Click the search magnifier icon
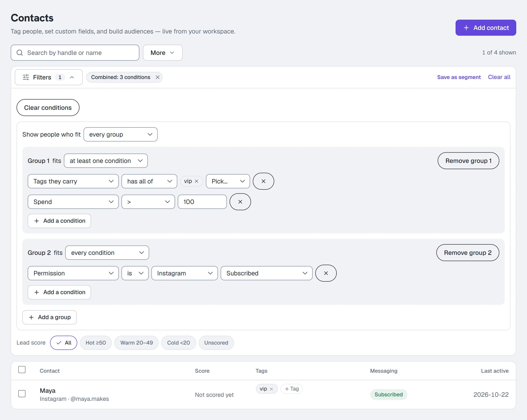Image resolution: width=527 pixels, height=420 pixels. coord(20,52)
